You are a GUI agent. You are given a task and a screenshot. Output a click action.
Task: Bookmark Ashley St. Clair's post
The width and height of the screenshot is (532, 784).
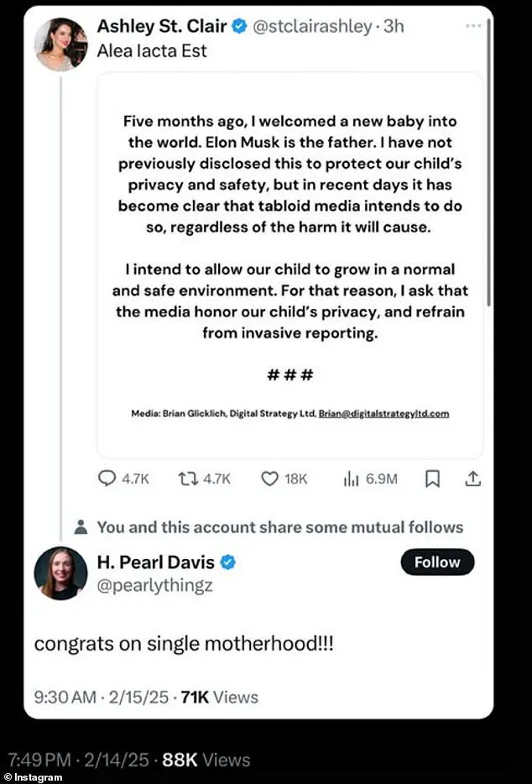pos(432,478)
